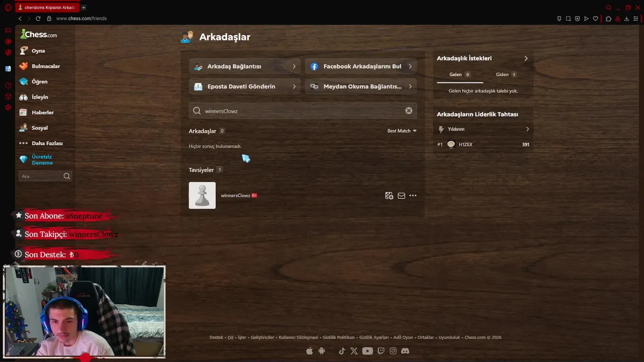The image size is (644, 362).
Task: Open Gizlilik Ayarları footer link
Action: [374, 337]
